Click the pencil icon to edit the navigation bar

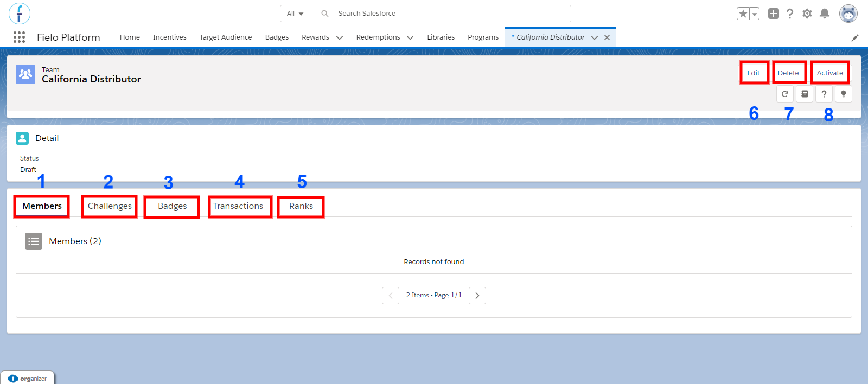855,37
